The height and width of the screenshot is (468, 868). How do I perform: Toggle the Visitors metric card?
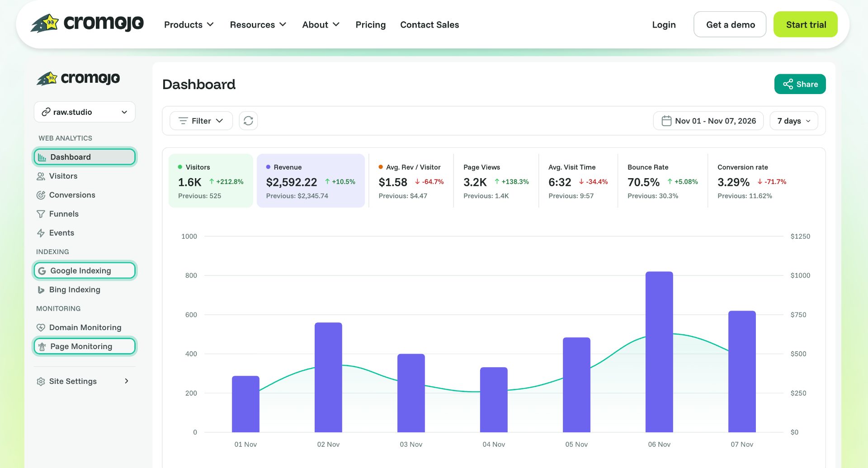pyautogui.click(x=211, y=181)
